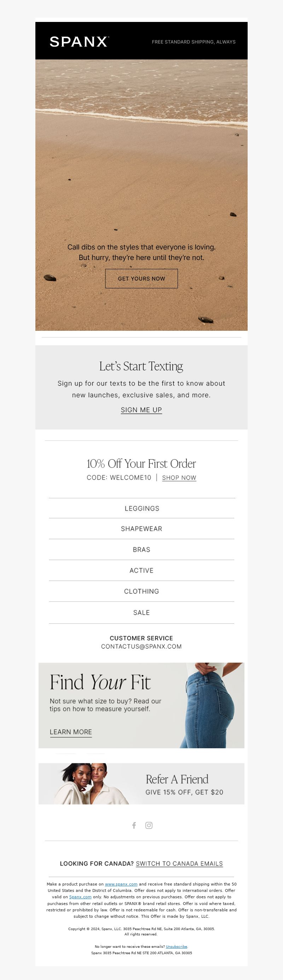Click the GET YOURS NOW button

141,278
